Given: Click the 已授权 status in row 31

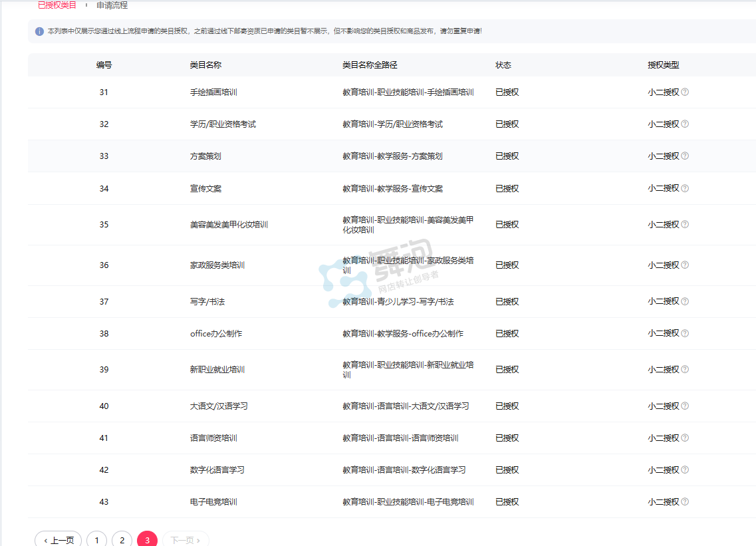Looking at the screenshot, I should pos(507,92).
